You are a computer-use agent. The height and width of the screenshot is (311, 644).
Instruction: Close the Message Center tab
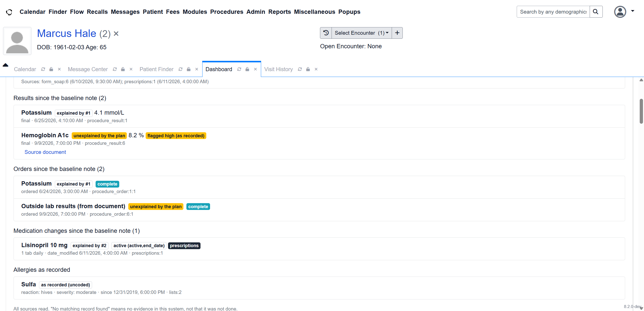pyautogui.click(x=131, y=69)
